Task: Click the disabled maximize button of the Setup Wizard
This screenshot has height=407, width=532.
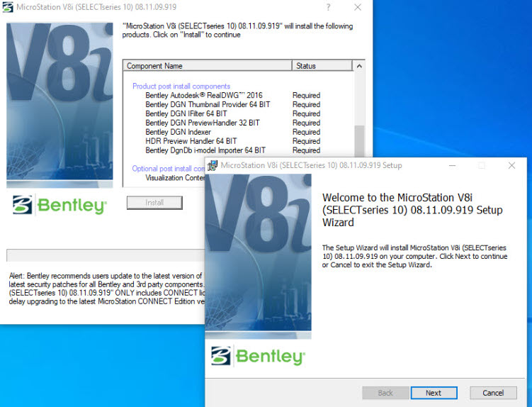Action: point(482,165)
